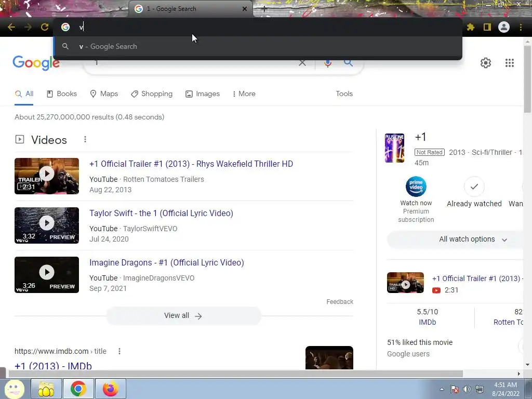Viewport: 532px width, 399px height.
Task: Open Taylor Swift - the 1 link
Action: tap(161, 214)
